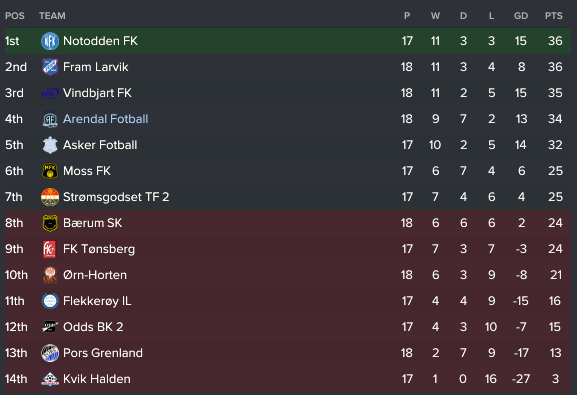The image size is (577, 395).
Task: Click the Vindbjart FK logo icon
Action: tap(50, 93)
